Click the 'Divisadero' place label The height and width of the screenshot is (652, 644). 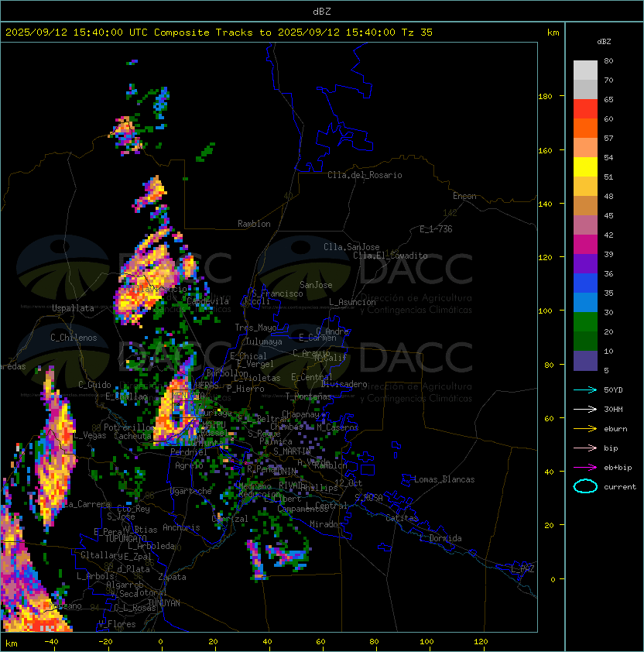pyautogui.click(x=344, y=384)
